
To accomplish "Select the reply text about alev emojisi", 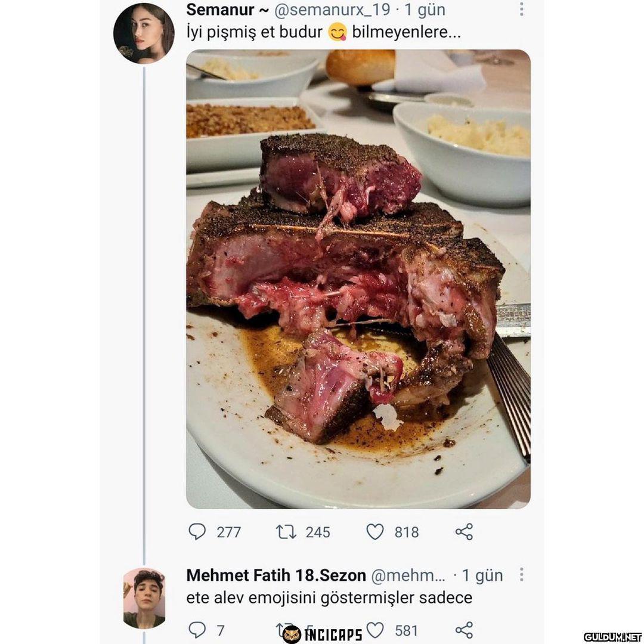I will 329,598.
